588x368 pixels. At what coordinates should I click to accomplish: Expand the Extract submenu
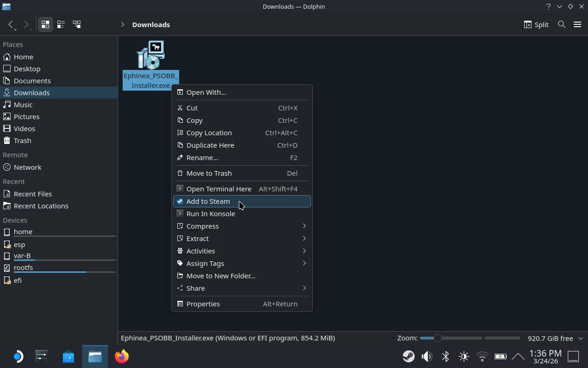198,238
